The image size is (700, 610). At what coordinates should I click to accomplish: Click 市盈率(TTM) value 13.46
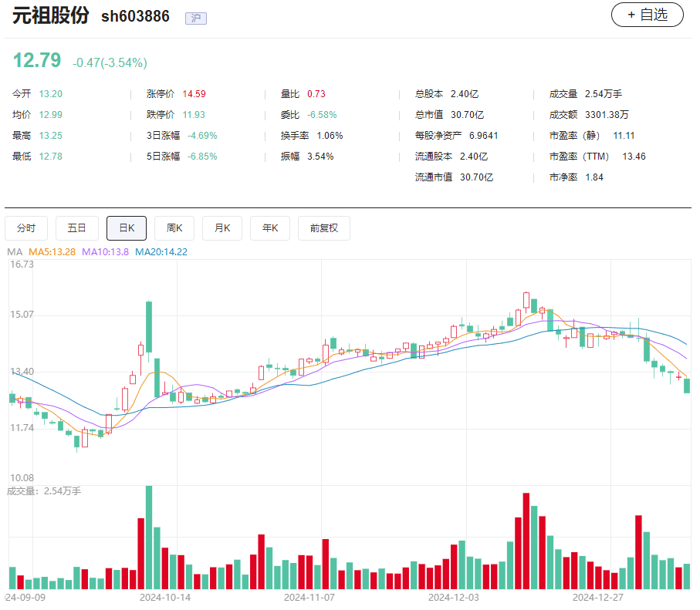(634, 157)
